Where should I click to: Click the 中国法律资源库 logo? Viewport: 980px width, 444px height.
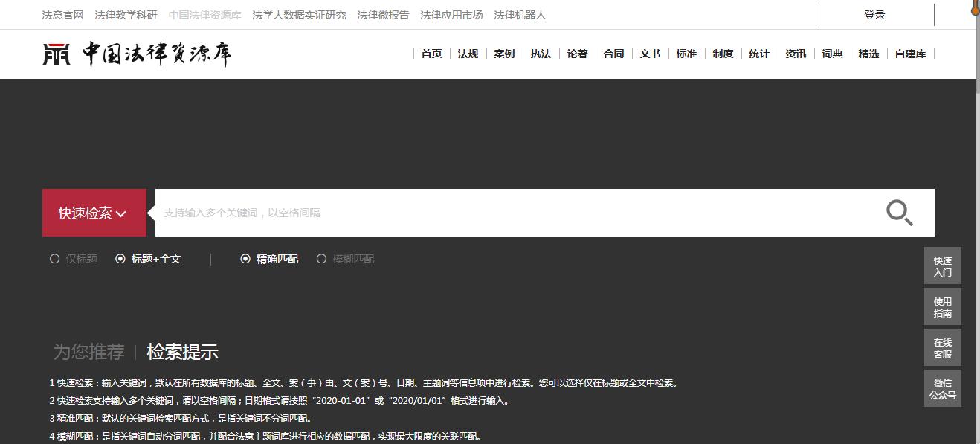137,54
